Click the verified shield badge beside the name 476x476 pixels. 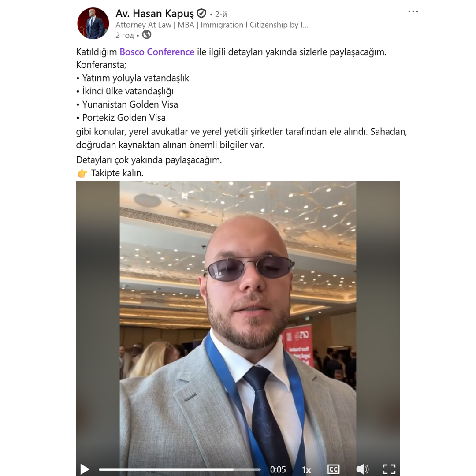[x=201, y=13]
